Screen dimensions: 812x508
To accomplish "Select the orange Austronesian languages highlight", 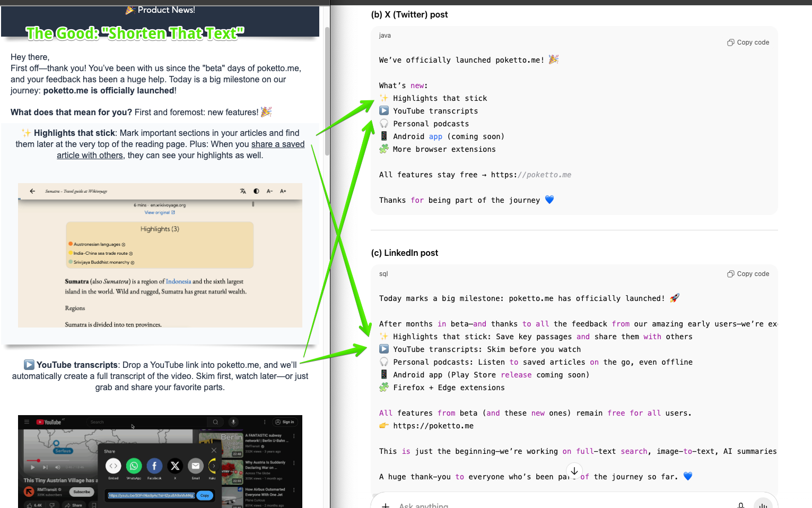I will click(97, 244).
